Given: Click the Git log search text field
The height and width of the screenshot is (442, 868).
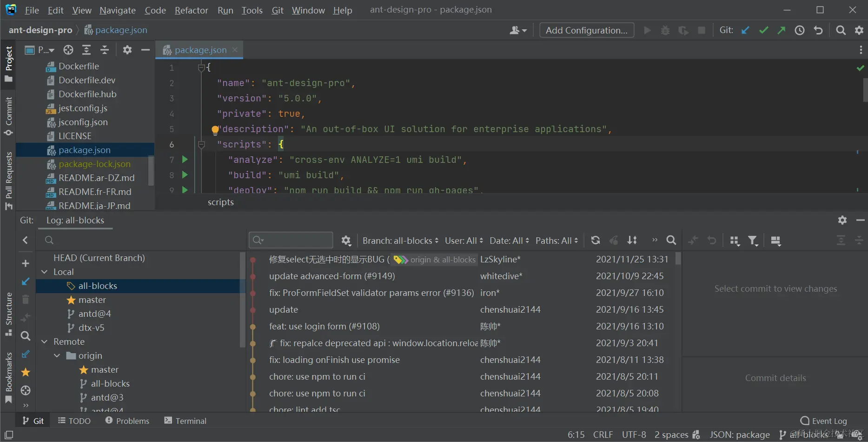Looking at the screenshot, I should [291, 240].
